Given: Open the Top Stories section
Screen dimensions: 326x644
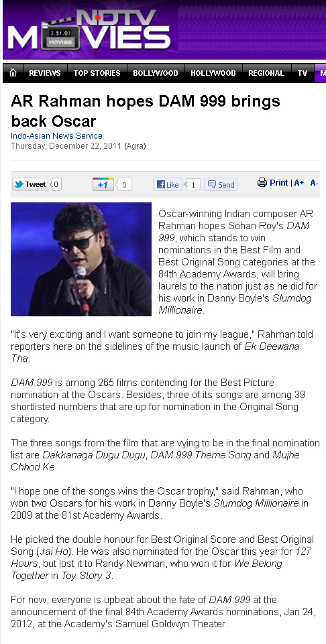Looking at the screenshot, I should 97,73.
